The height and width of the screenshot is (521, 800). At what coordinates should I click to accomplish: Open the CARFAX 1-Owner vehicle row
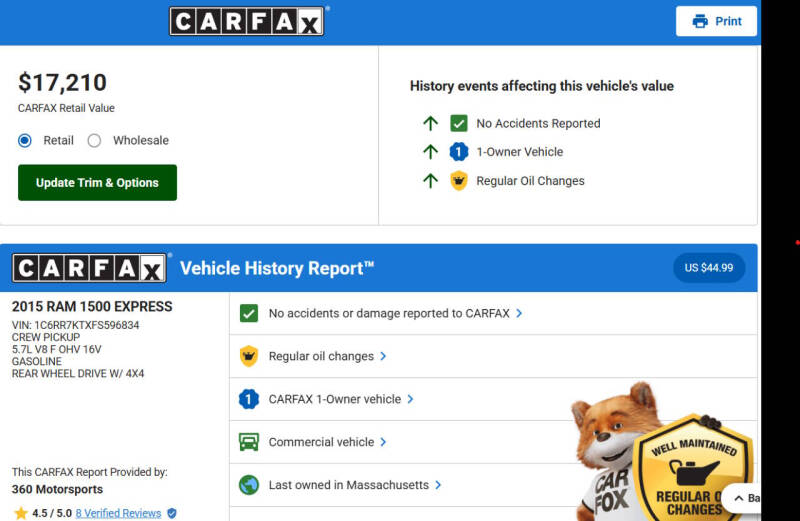335,399
